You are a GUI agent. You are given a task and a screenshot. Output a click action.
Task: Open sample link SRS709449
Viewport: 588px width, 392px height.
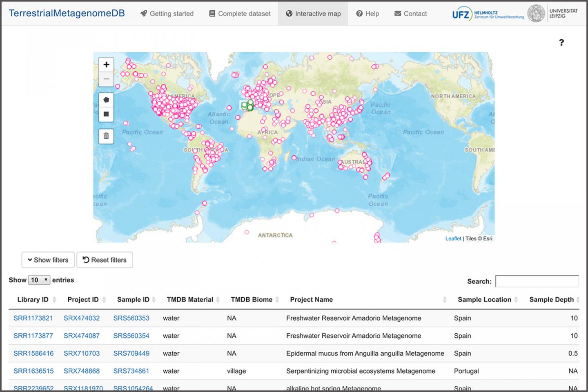coord(131,353)
